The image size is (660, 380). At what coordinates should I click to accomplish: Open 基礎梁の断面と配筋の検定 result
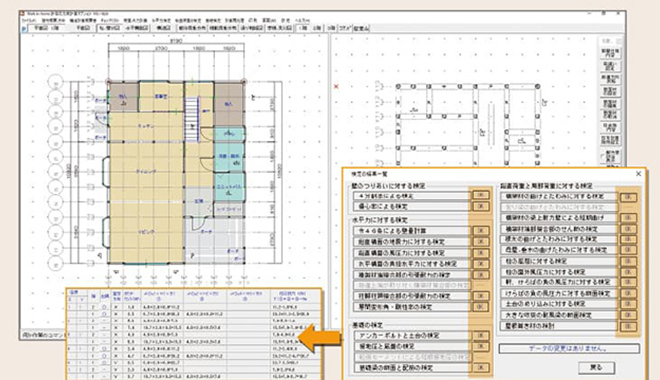(412, 367)
